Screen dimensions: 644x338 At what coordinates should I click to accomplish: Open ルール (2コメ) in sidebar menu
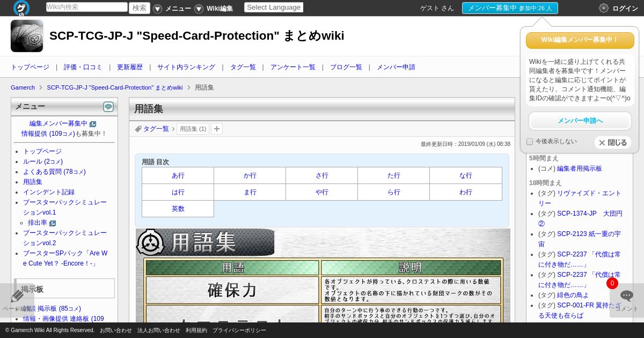[x=43, y=161]
